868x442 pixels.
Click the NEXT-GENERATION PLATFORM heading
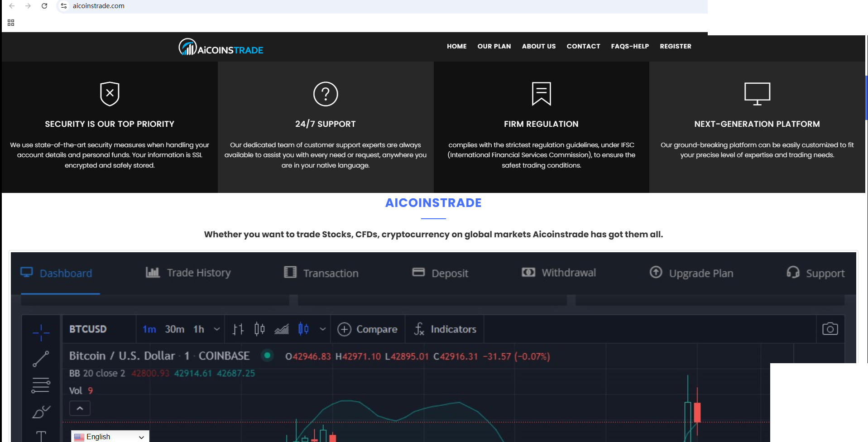coord(757,124)
